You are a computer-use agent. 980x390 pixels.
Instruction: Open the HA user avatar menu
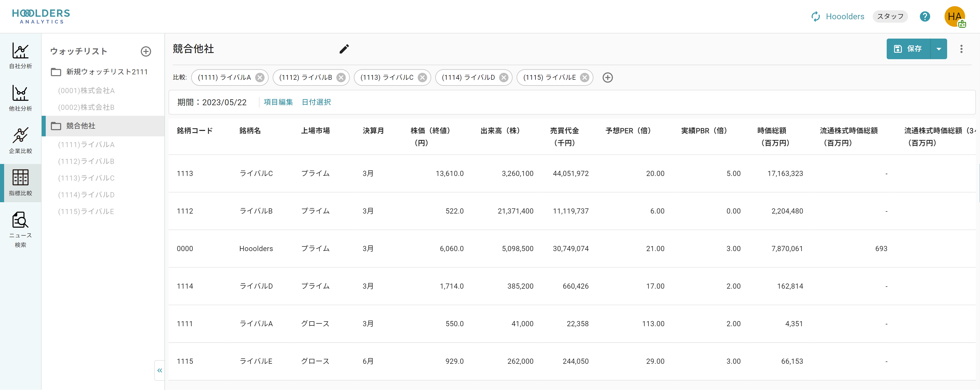954,16
